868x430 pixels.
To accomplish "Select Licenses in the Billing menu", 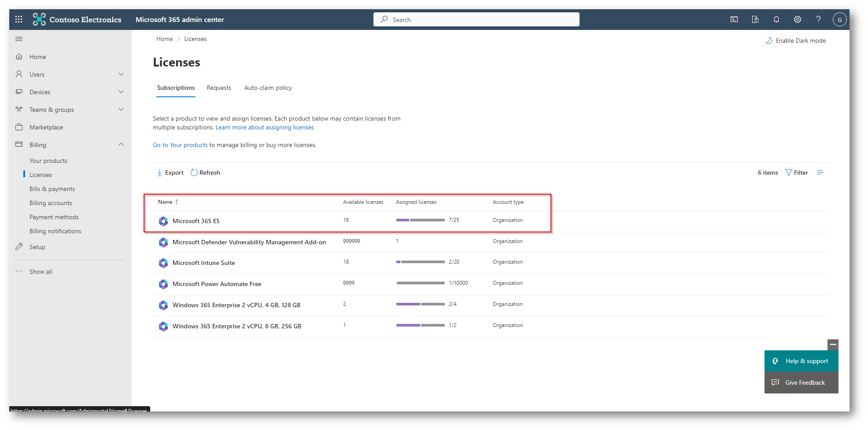I will point(41,175).
